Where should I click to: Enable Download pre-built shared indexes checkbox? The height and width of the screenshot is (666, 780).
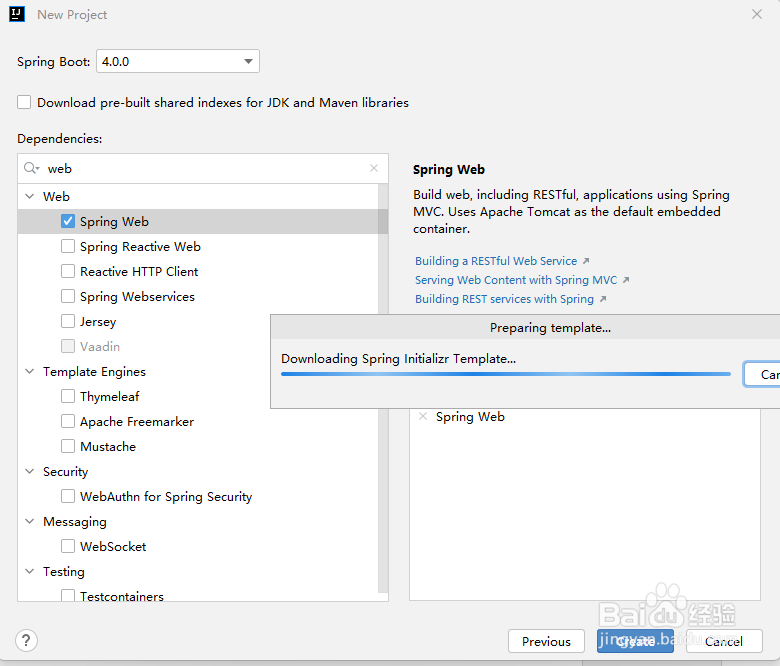tap(24, 102)
